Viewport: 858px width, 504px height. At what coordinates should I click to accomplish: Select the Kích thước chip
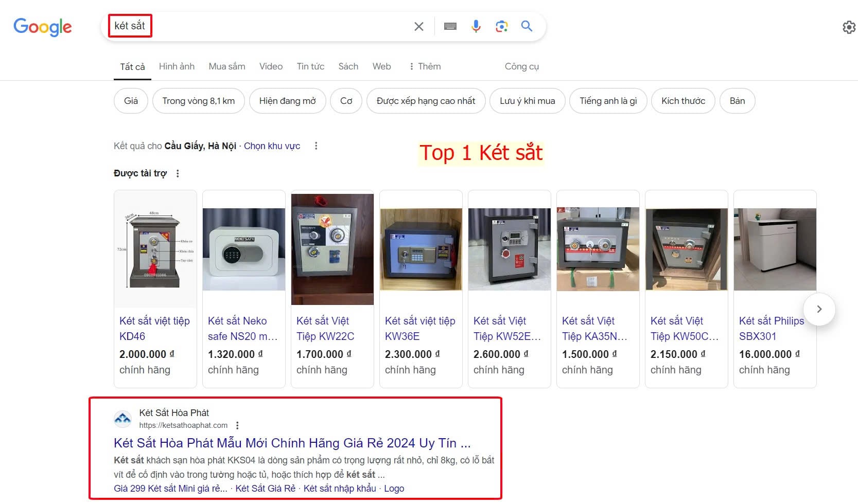point(683,101)
